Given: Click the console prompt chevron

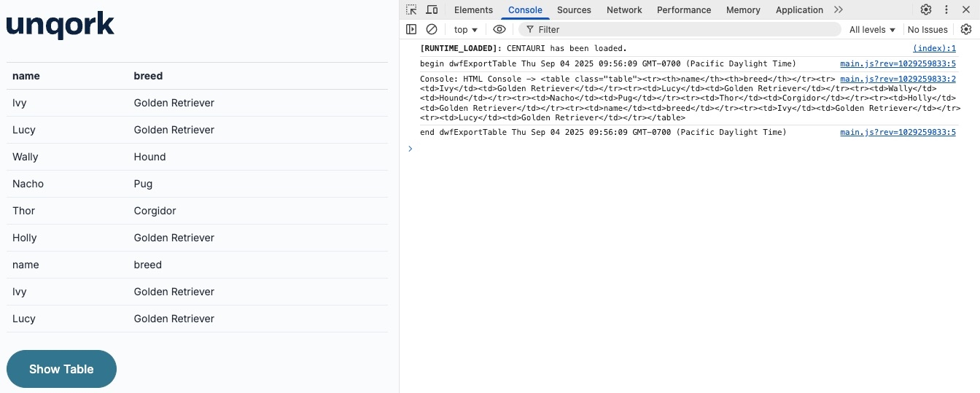Looking at the screenshot, I should pos(411,149).
